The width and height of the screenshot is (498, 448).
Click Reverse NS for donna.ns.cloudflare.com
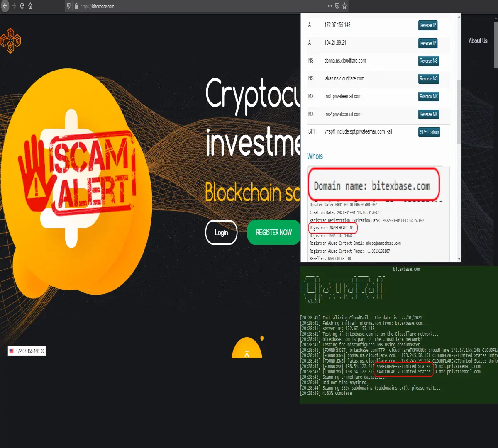tap(429, 61)
